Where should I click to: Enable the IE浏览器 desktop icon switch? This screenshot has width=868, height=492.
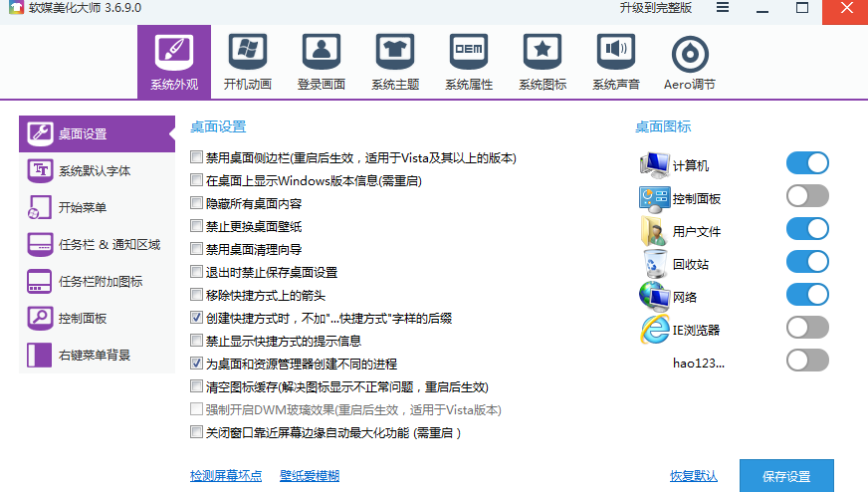pyautogui.click(x=807, y=328)
